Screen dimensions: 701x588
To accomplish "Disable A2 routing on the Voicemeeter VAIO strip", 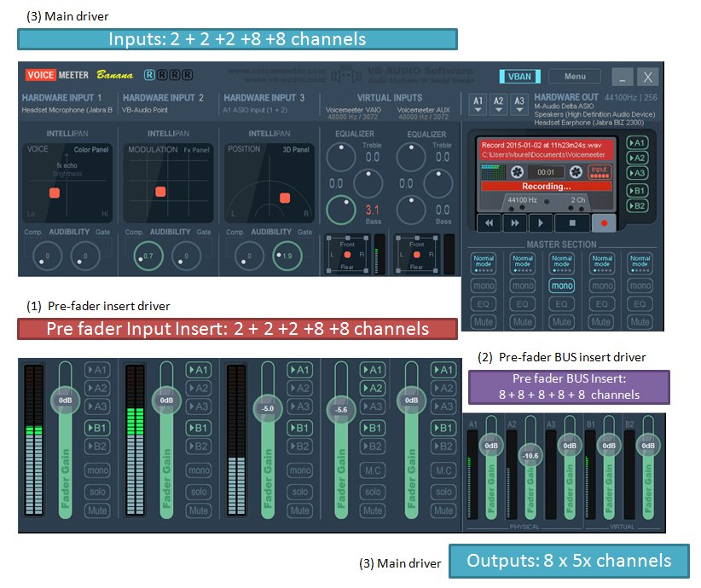I will point(373,388).
